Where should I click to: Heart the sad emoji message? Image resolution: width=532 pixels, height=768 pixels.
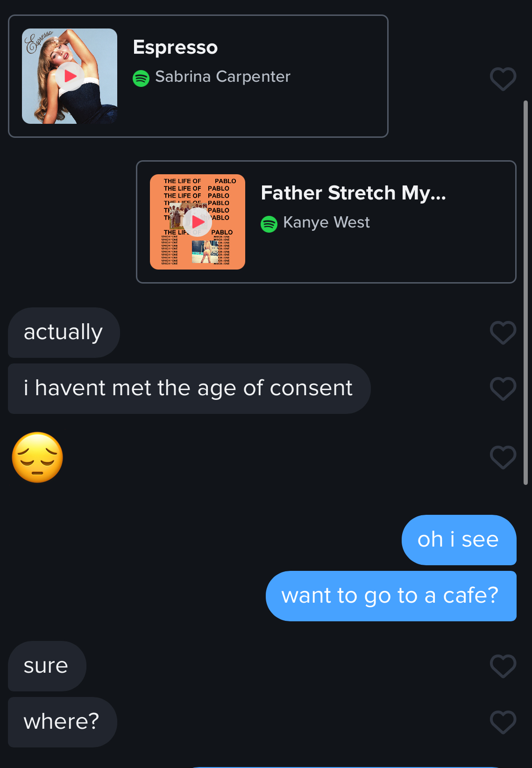503,457
